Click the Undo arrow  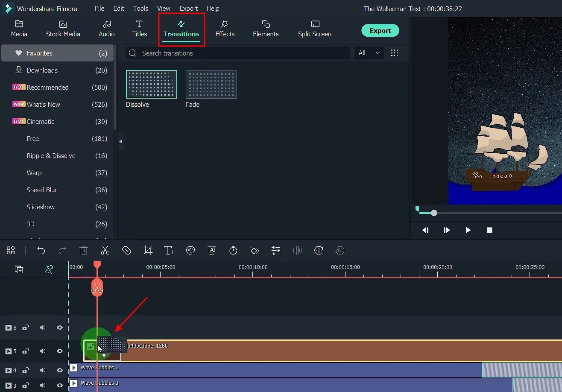click(x=41, y=250)
